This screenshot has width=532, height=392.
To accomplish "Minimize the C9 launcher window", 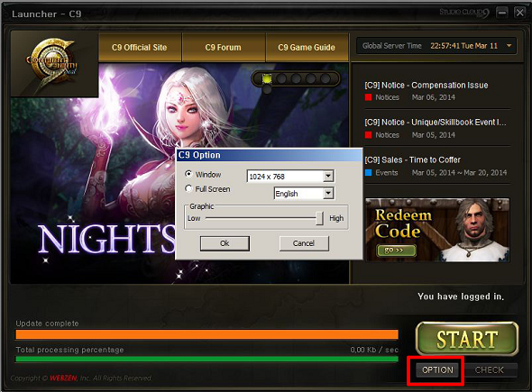I will (502, 13).
